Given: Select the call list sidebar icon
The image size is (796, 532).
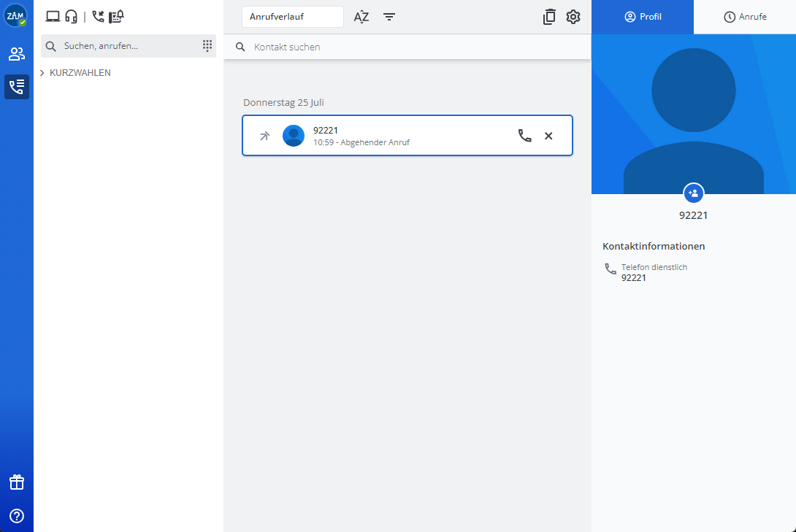Looking at the screenshot, I should [16, 87].
